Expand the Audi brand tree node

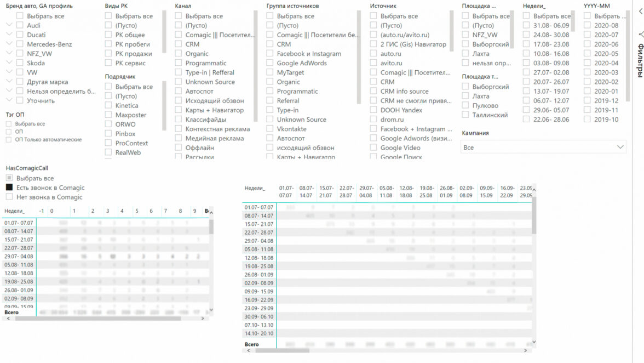click(9, 25)
